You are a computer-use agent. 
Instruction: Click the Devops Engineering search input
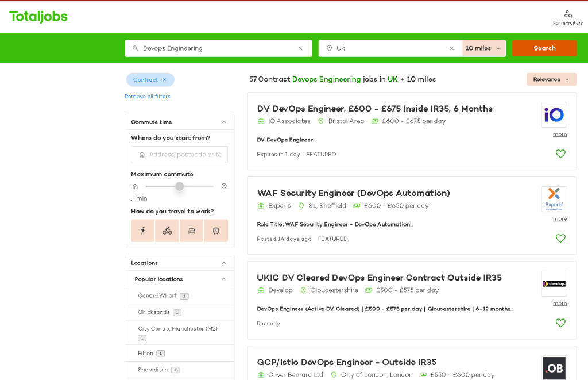(218, 48)
